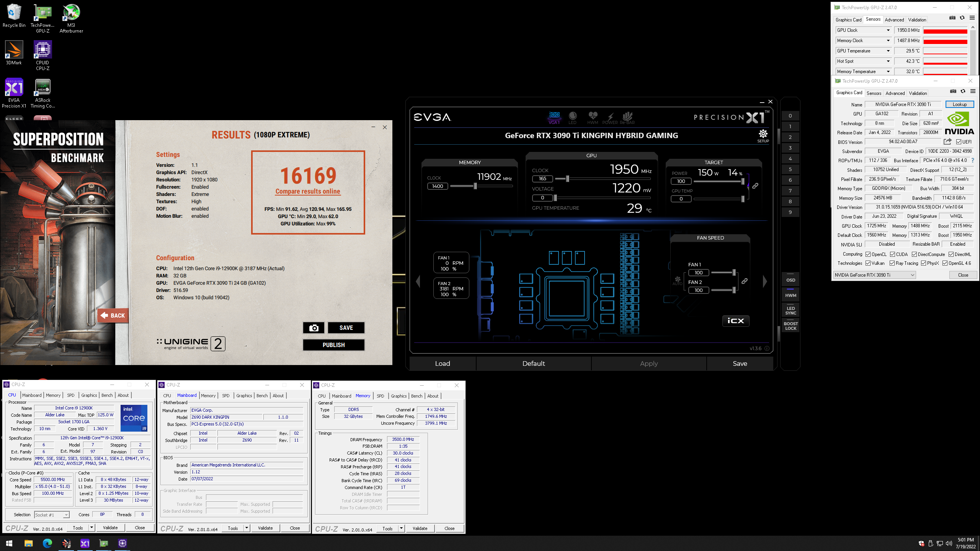Open the NVIDIA GeForce RTX 3090 Ti GPU selector
Screen dimensions: 980x551
(874, 275)
